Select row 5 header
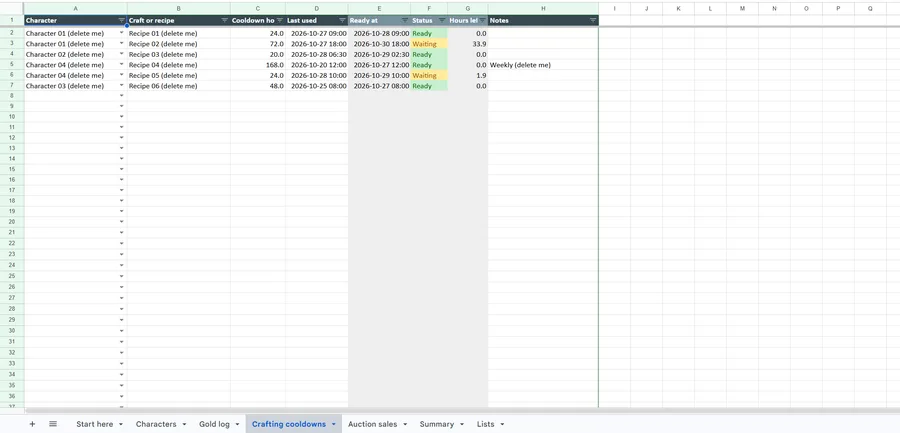 point(11,65)
